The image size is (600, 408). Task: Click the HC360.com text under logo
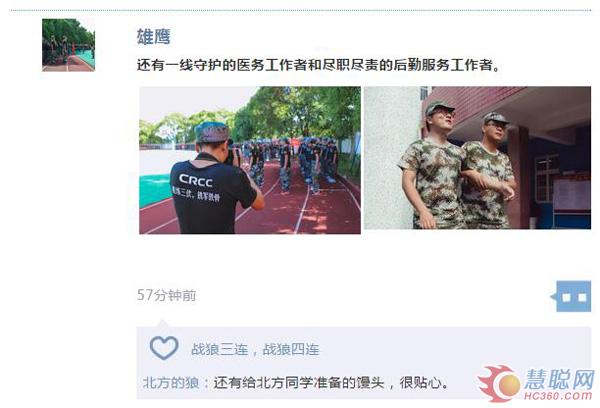[558, 395]
